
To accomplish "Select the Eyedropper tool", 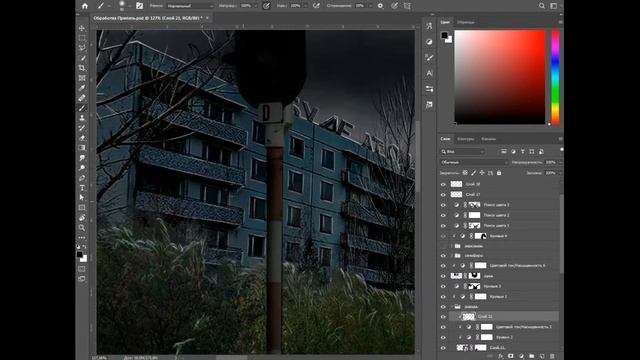I will coord(82,88).
